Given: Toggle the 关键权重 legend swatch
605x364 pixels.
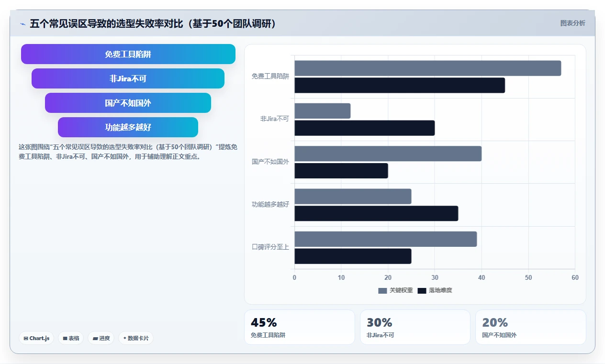Looking at the screenshot, I should [382, 291].
